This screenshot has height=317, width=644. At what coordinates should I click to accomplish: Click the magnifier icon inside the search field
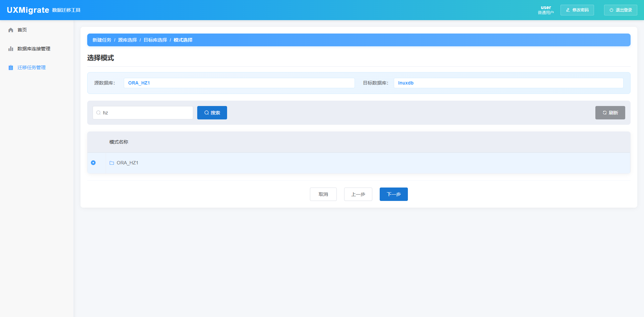[x=99, y=113]
